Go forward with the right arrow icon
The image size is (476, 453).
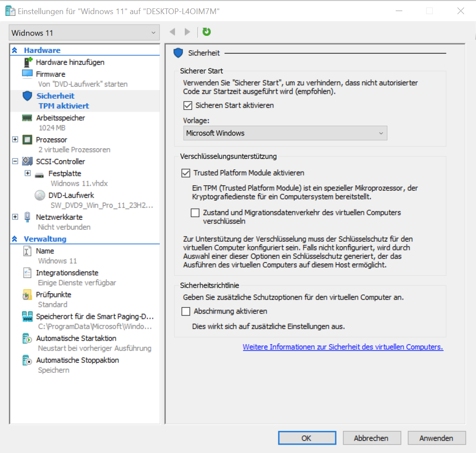click(x=187, y=32)
